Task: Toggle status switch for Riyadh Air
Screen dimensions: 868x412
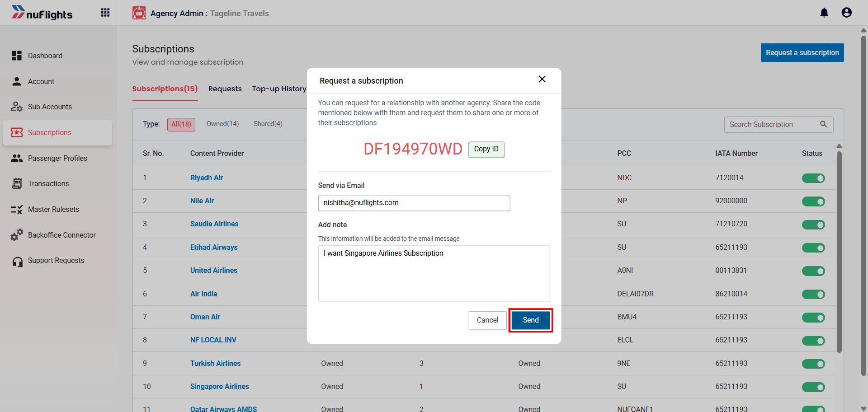Action: coord(813,178)
